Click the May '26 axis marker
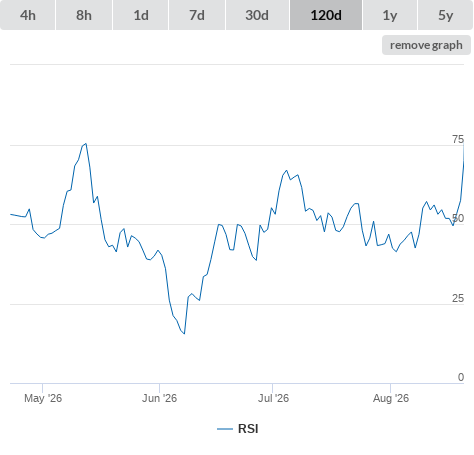 43,398
